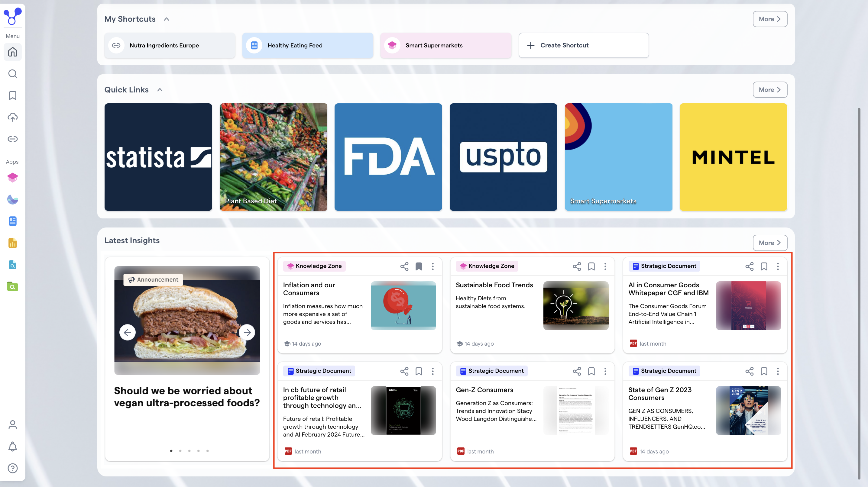Select the third carousel pagination dot
Screen dimensions: 868x487
(x=189, y=451)
